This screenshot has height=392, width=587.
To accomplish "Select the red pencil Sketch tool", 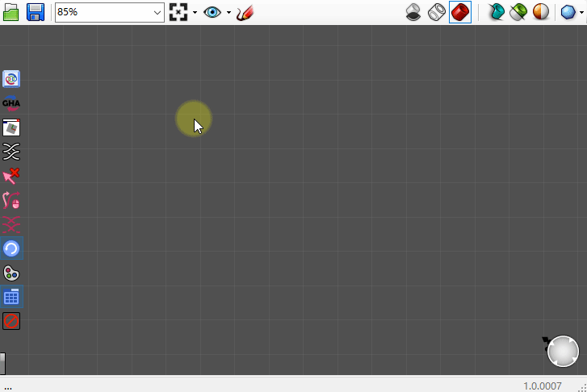I will (x=245, y=12).
